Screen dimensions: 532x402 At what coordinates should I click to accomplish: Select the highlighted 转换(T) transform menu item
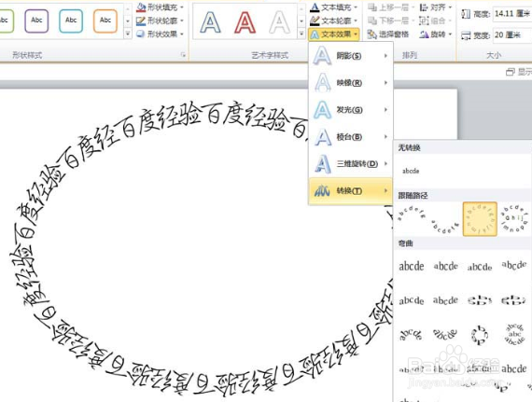pos(351,191)
